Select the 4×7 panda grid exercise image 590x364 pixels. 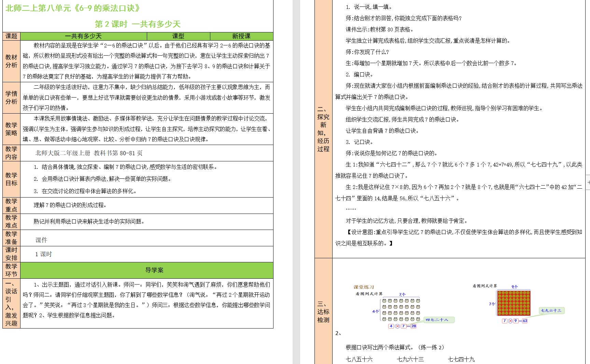(401, 310)
